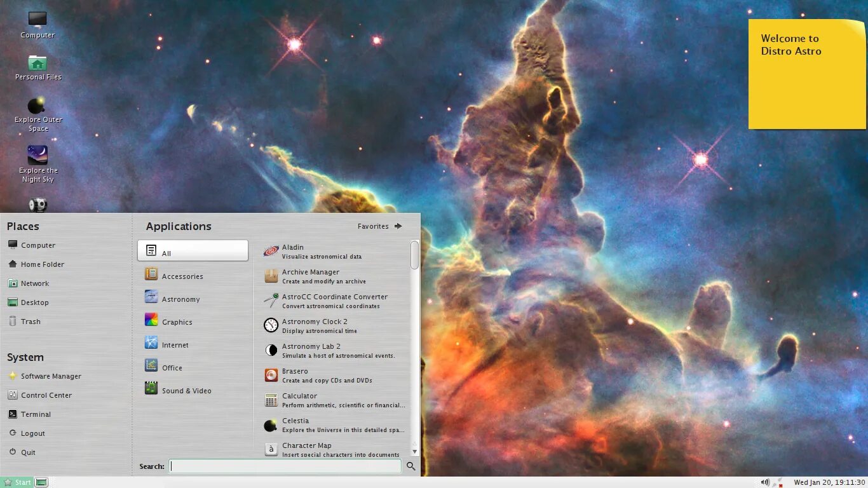Click the Trash bin icon in Places
This screenshot has height=488, width=868.
pos(12,322)
